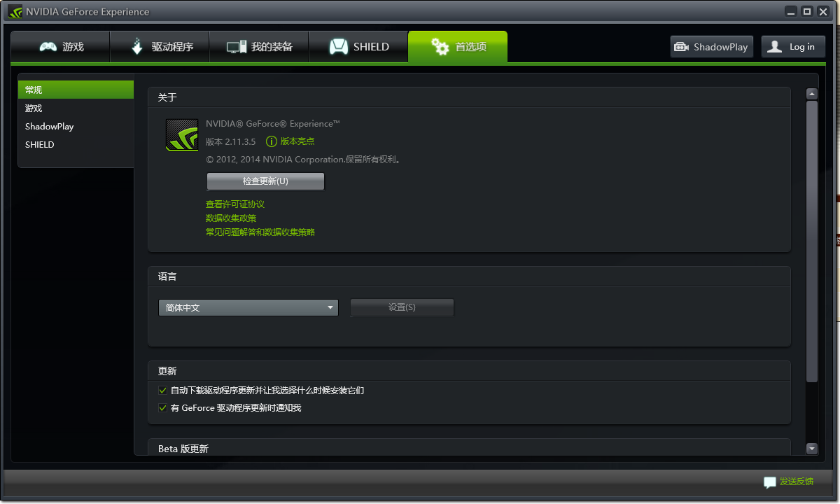Maximize the GeForce Experience window
This screenshot has height=504, width=840.
(x=807, y=11)
